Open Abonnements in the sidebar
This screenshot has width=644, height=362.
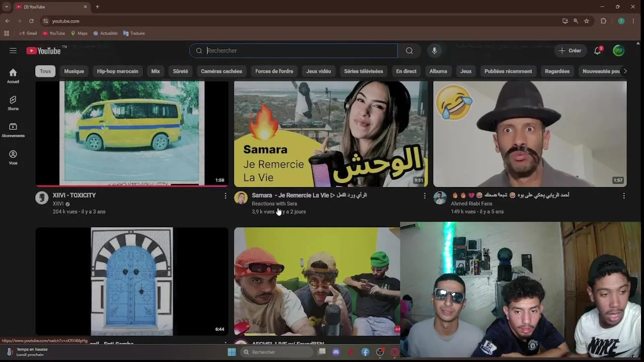click(13, 130)
